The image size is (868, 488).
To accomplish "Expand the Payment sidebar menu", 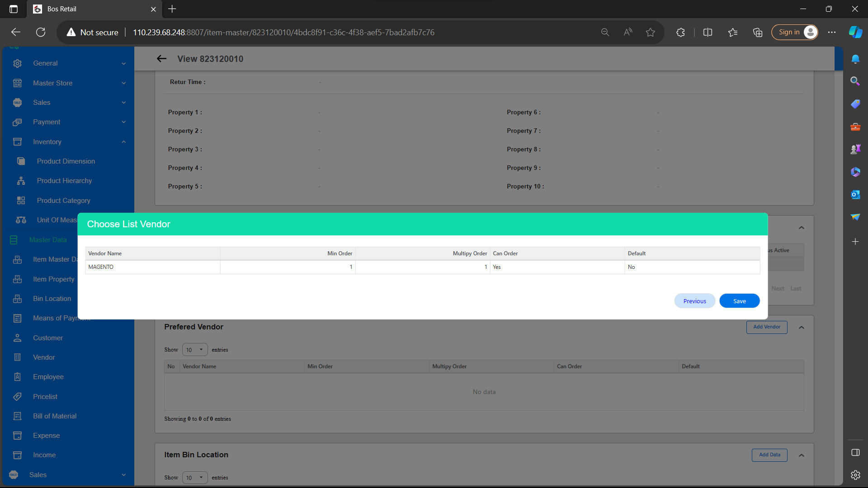I will [x=123, y=122].
